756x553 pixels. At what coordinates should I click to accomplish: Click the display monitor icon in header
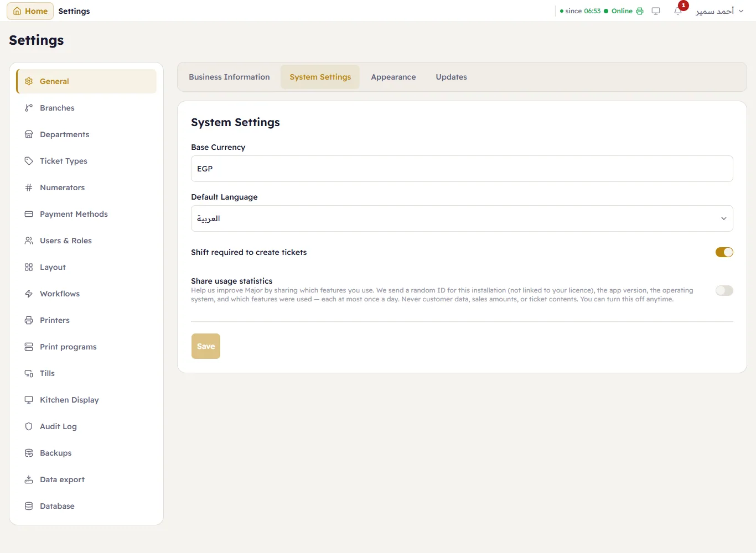tap(656, 11)
